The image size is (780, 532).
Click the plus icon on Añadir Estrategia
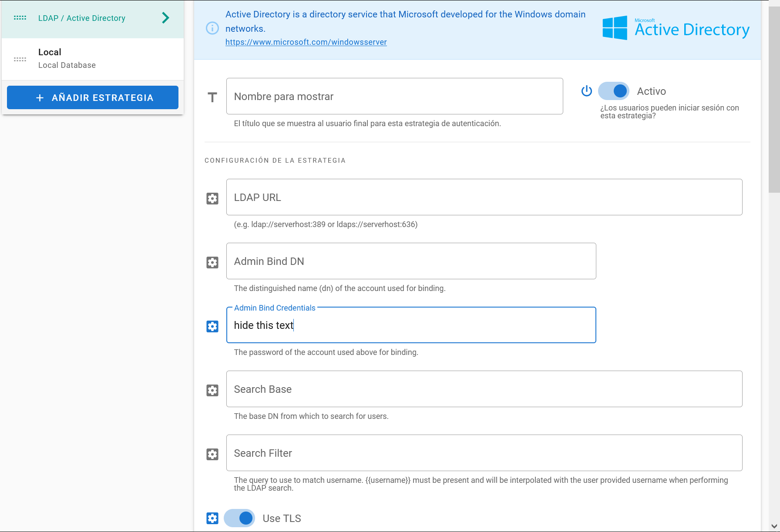pos(40,98)
